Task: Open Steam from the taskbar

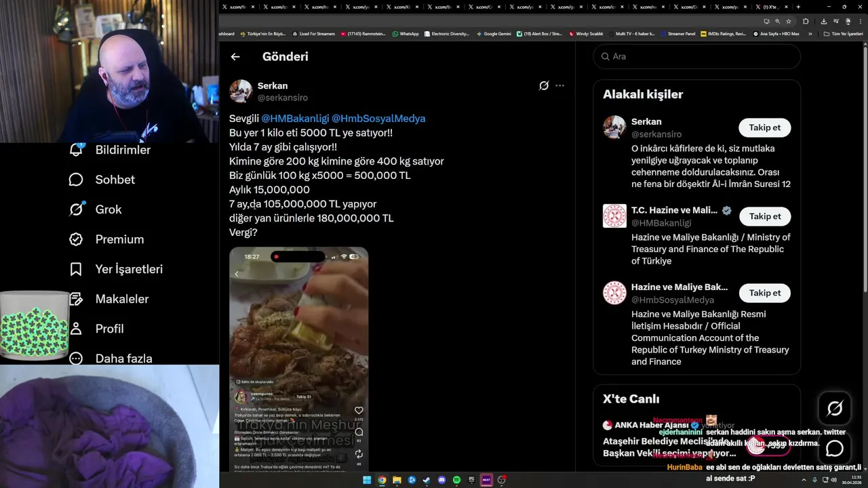Action: 427,480
